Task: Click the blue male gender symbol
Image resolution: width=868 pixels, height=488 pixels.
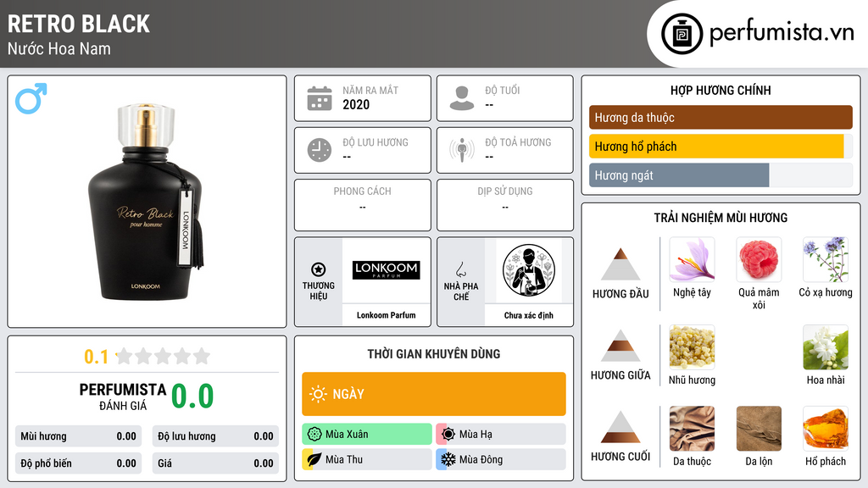Action: coord(31,98)
